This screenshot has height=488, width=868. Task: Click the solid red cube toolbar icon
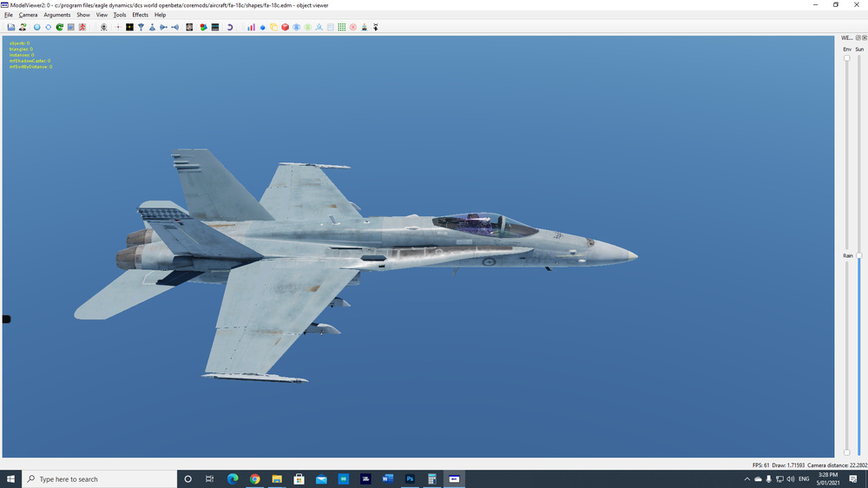(x=285, y=27)
